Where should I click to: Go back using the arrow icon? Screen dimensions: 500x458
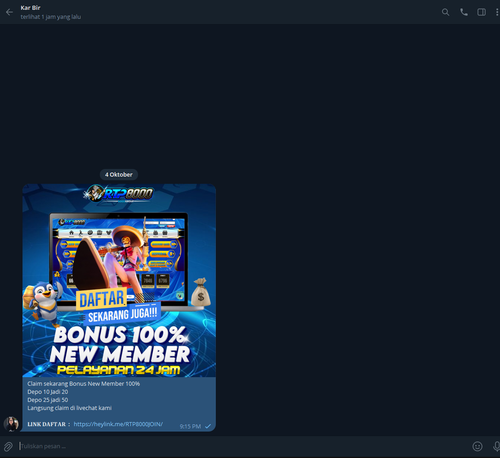click(x=9, y=12)
